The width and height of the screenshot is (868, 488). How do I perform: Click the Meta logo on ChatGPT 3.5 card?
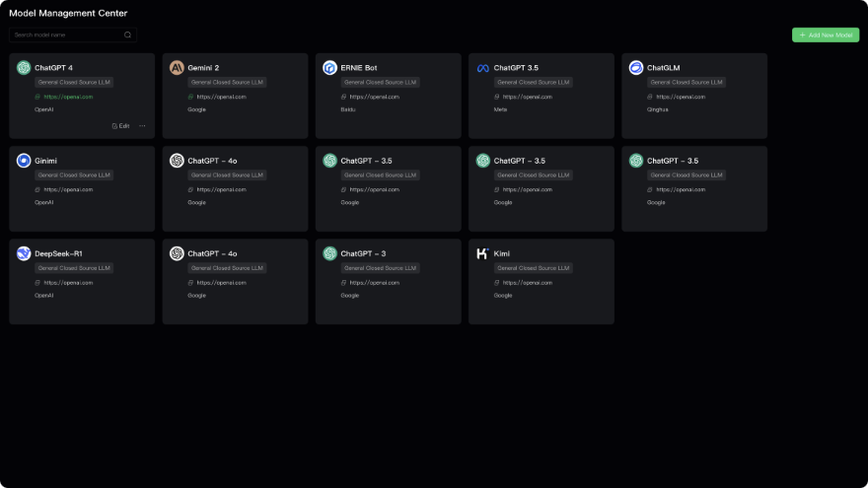pos(483,68)
